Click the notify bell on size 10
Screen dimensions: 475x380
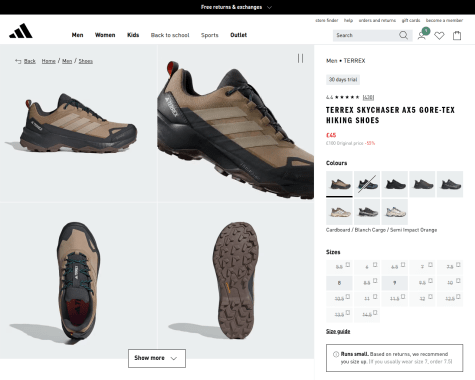pyautogui.click(x=458, y=281)
